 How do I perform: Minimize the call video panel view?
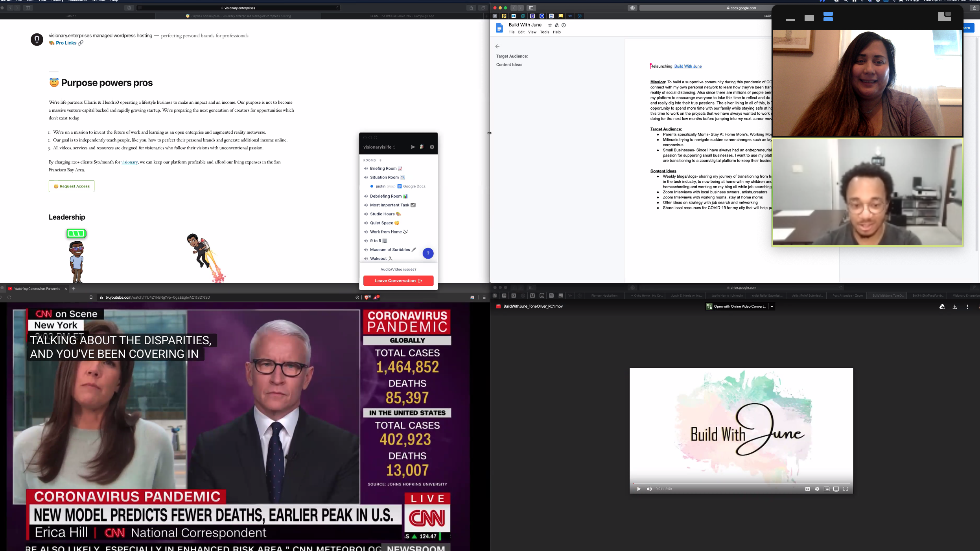point(790,20)
